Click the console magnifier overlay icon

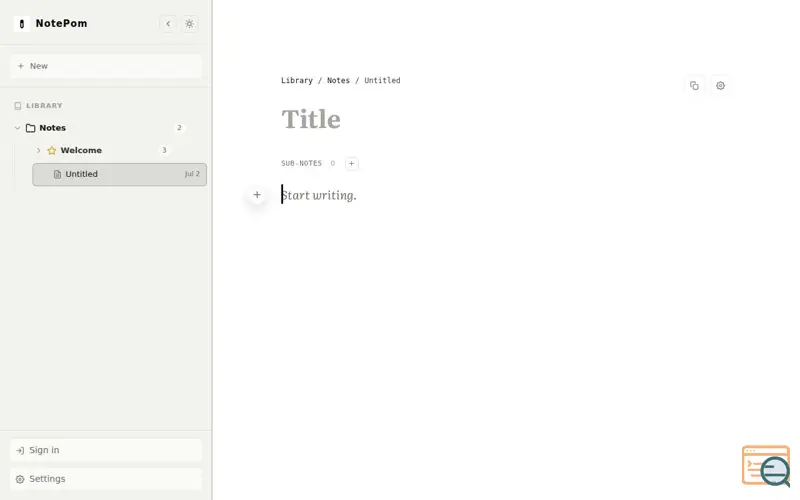[766, 466]
